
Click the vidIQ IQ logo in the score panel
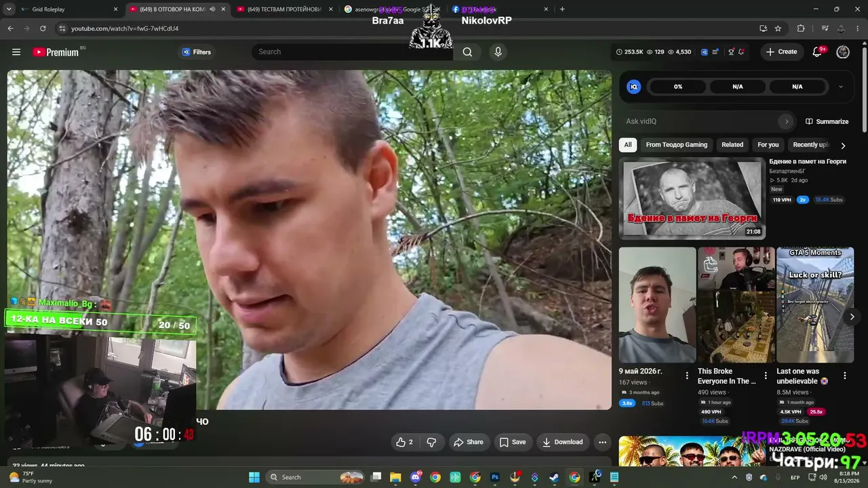634,87
